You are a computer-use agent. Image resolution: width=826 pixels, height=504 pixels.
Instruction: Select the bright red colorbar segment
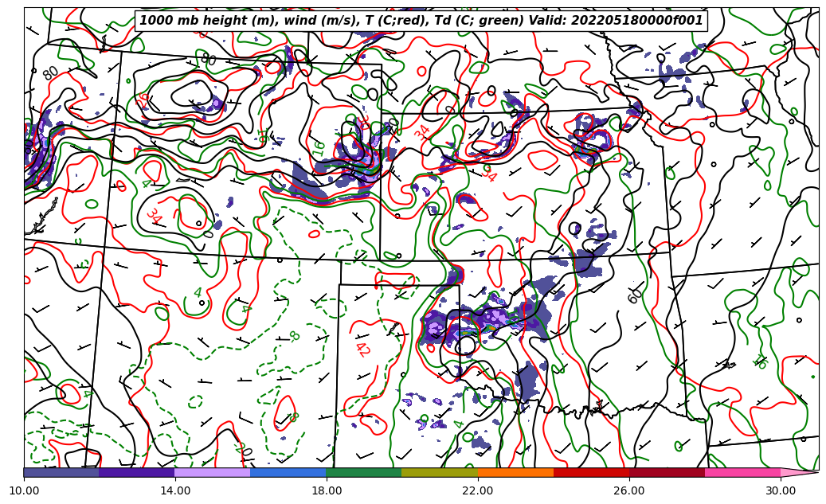[x=591, y=472]
